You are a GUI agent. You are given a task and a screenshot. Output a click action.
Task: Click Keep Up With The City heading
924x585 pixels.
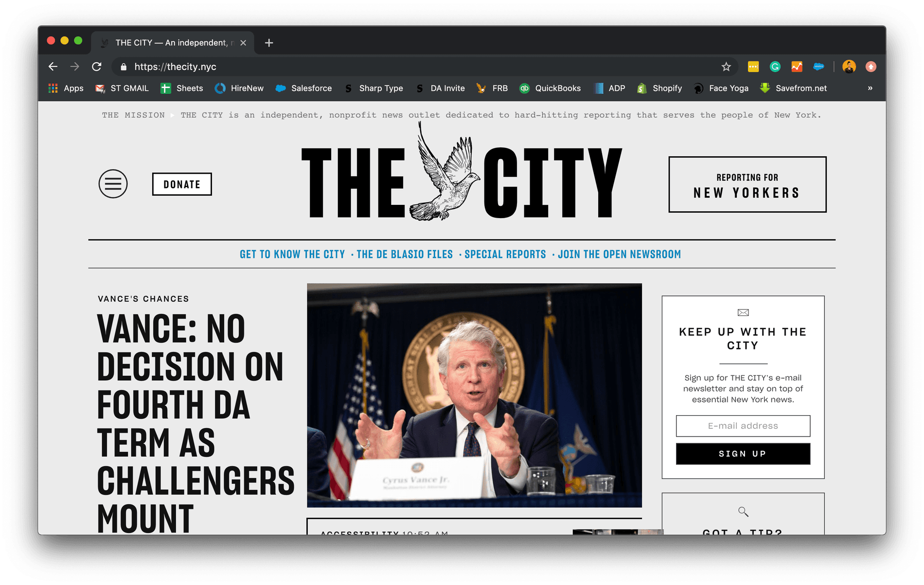coord(743,339)
